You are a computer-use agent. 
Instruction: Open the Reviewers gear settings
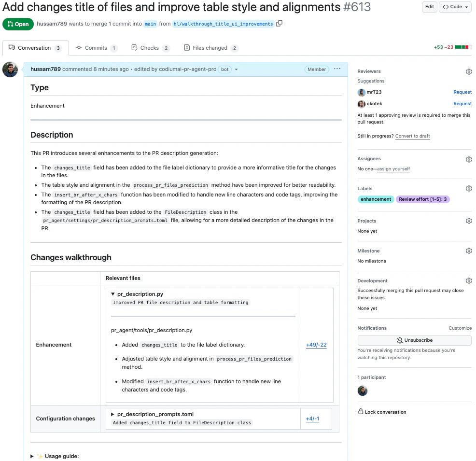click(x=469, y=71)
